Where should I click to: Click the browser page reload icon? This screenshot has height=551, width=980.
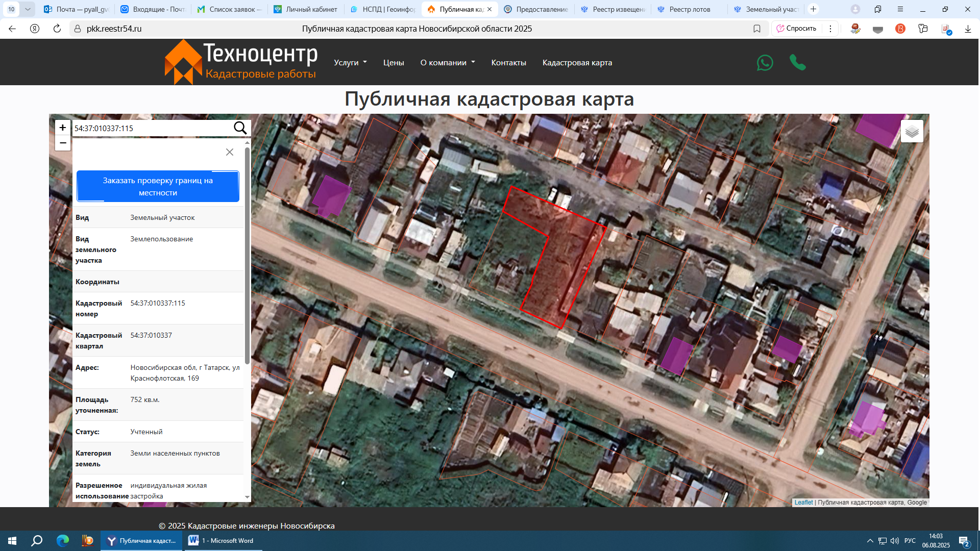57,29
